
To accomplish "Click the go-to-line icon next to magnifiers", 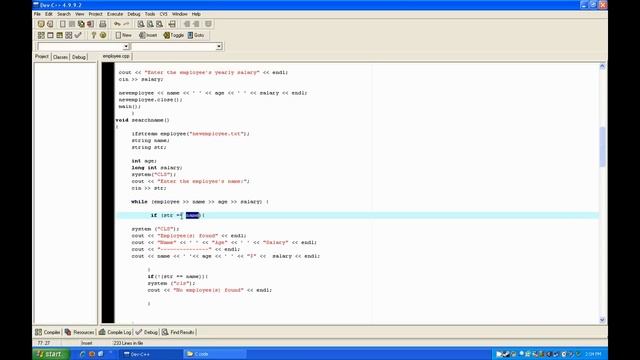I will coord(172,24).
